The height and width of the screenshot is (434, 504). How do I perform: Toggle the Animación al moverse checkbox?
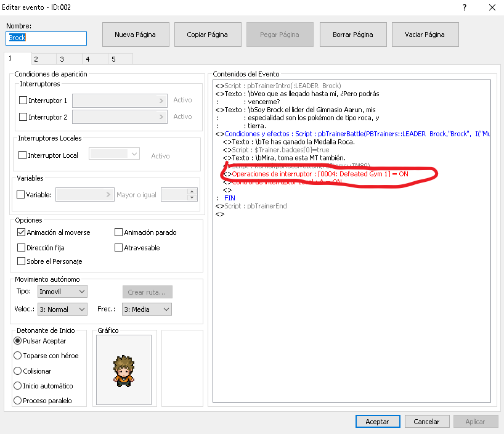pos(22,232)
